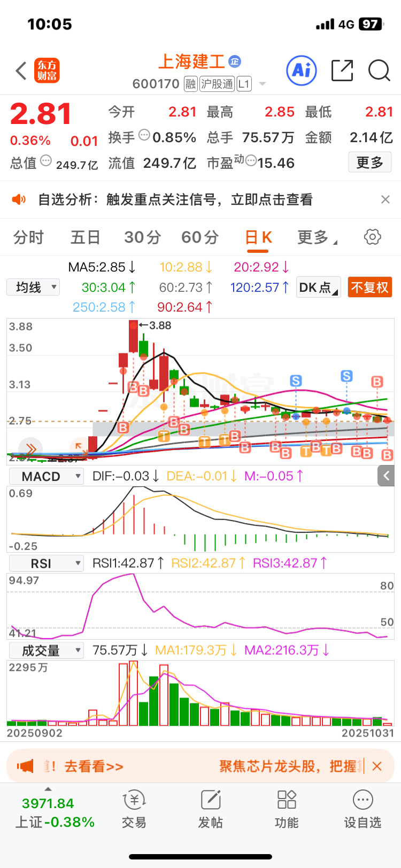Expand the side panel chevron arrow
The width and height of the screenshot is (401, 868).
coord(386,475)
